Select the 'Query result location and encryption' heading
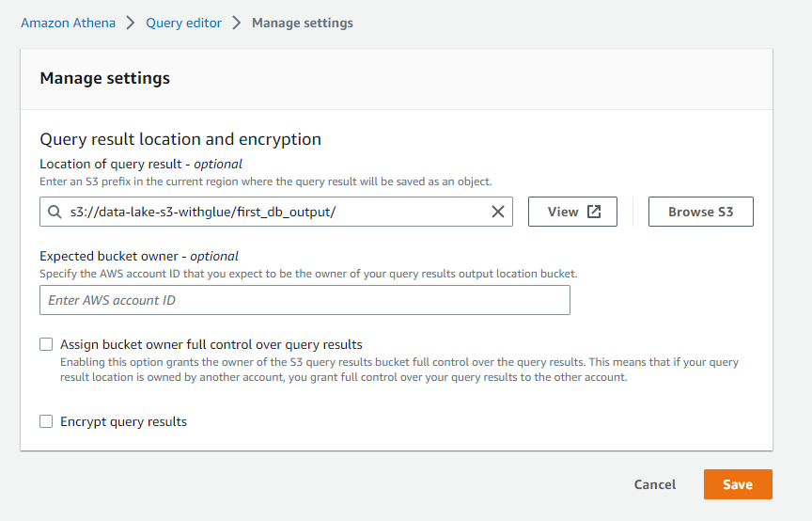This screenshot has height=521, width=812. [180, 139]
